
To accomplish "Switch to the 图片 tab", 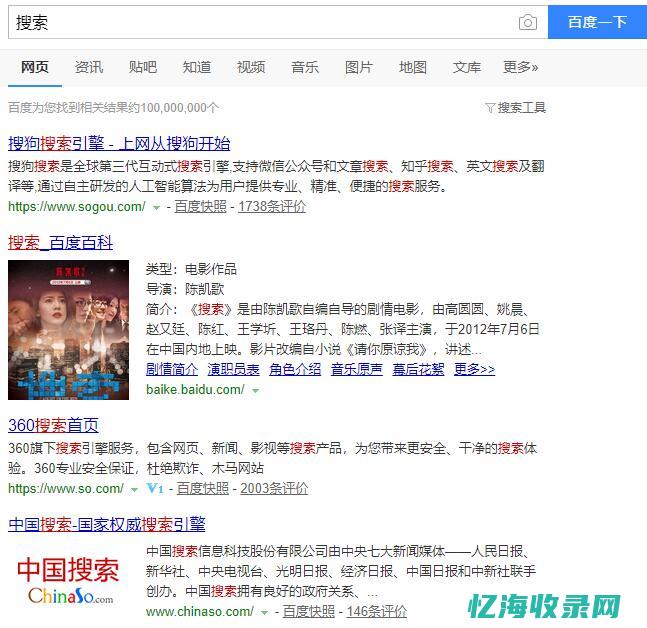I will (x=359, y=67).
